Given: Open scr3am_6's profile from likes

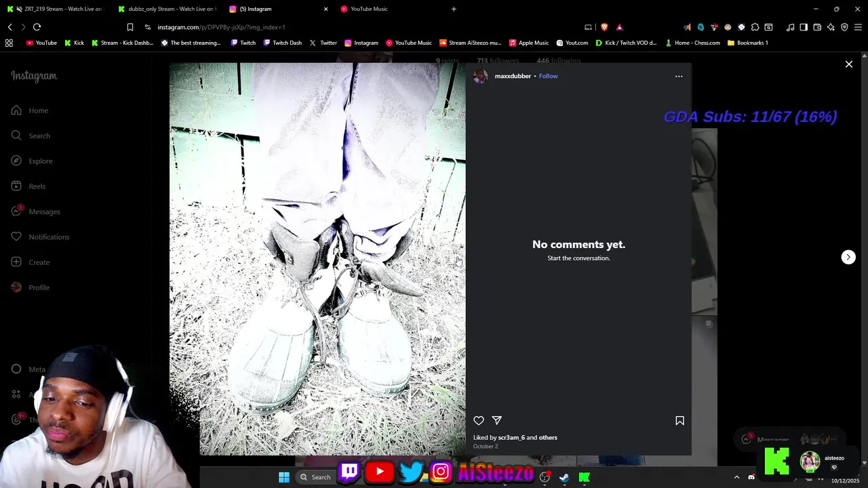Looking at the screenshot, I should point(511,437).
